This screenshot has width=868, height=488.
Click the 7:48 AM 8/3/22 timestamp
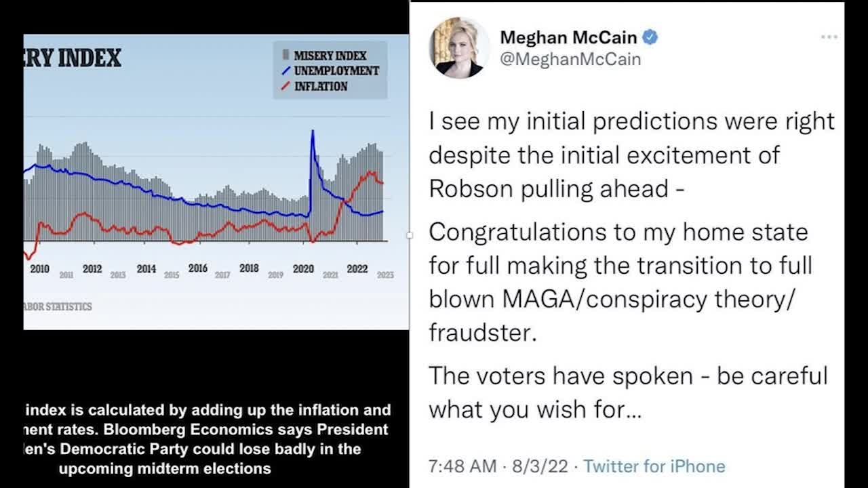pos(498,466)
